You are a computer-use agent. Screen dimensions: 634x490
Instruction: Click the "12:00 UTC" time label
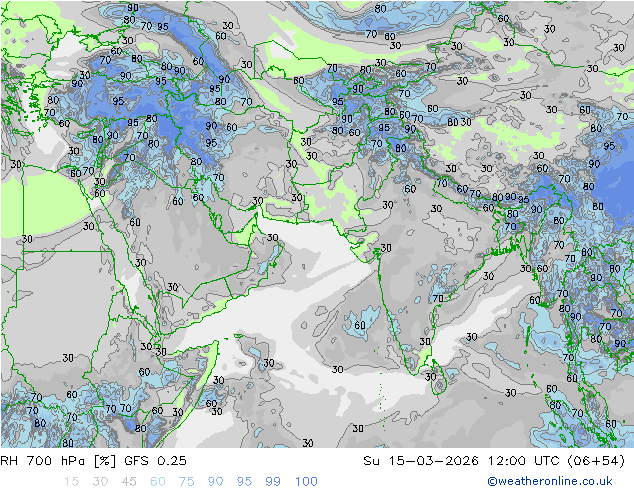click(524, 460)
